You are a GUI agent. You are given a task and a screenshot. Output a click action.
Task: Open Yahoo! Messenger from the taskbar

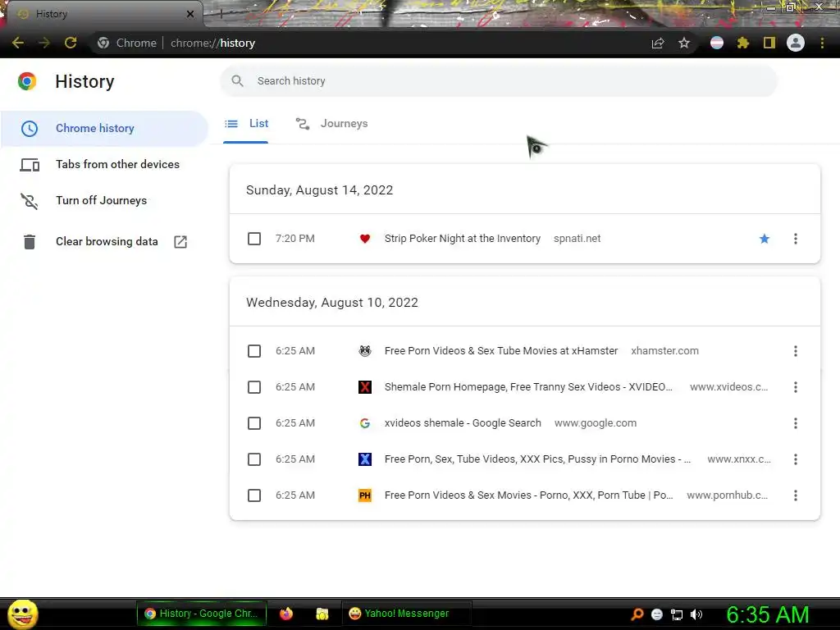(x=407, y=614)
